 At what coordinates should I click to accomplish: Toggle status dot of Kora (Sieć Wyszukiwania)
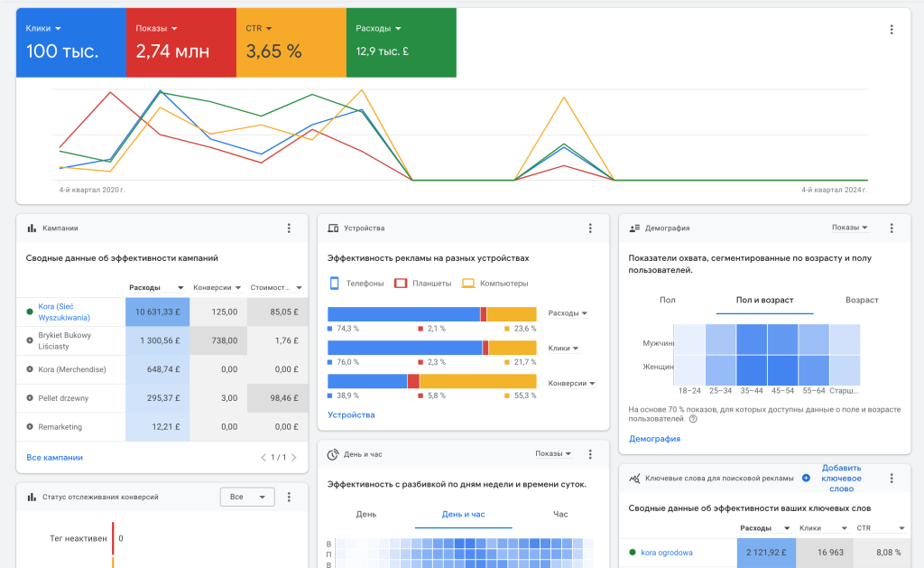click(x=30, y=312)
